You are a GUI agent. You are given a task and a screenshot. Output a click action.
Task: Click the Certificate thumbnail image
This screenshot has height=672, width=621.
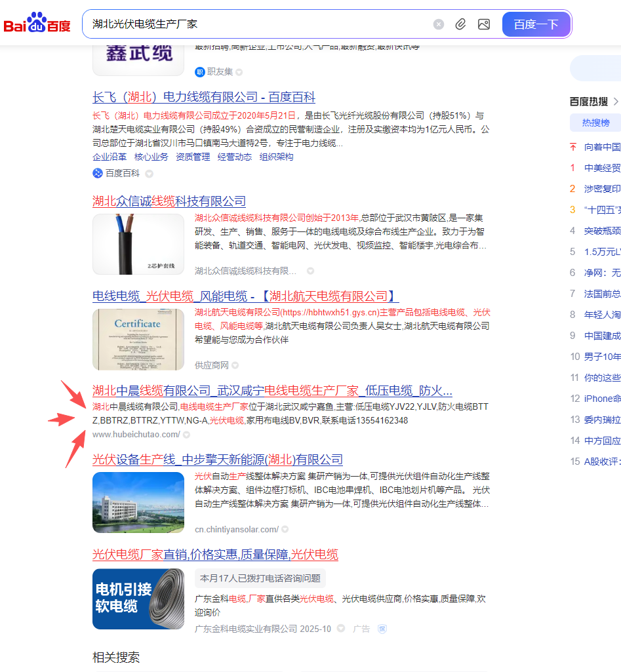(138, 340)
